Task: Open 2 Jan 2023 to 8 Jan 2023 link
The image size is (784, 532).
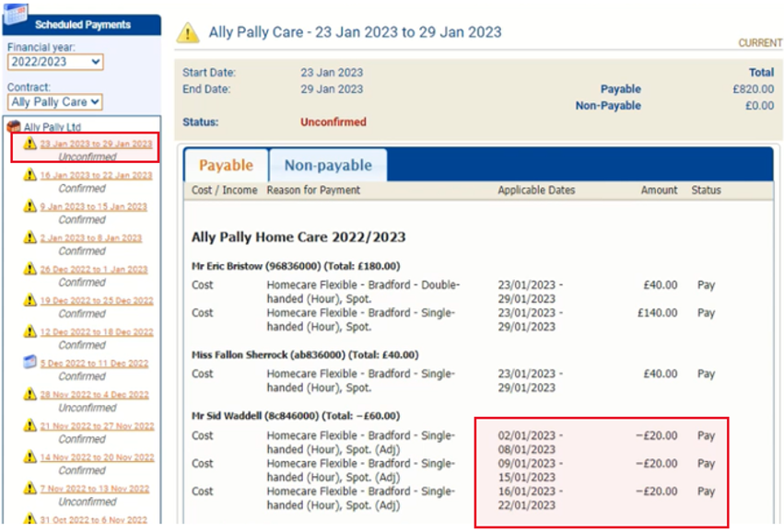Action: [90, 237]
